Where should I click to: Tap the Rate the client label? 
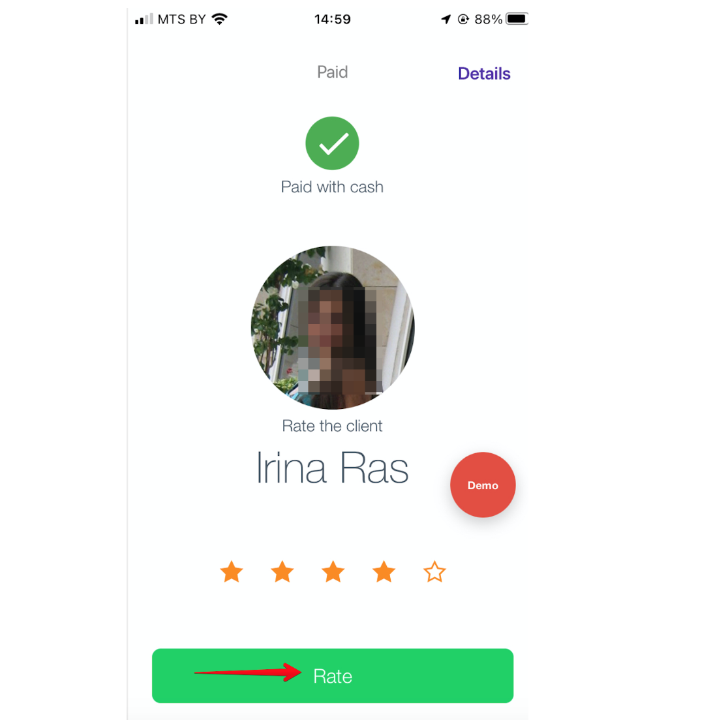[x=332, y=426]
